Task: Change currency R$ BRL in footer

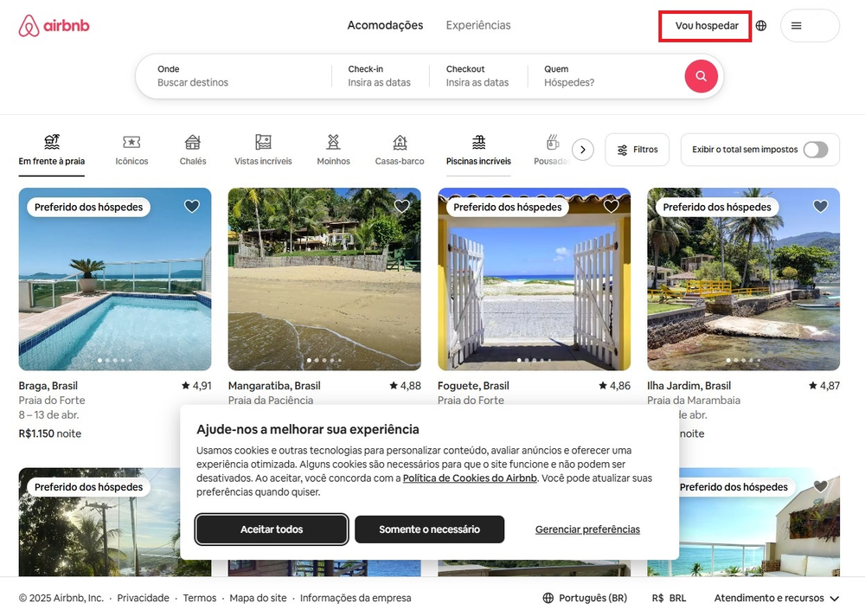Action: point(669,598)
